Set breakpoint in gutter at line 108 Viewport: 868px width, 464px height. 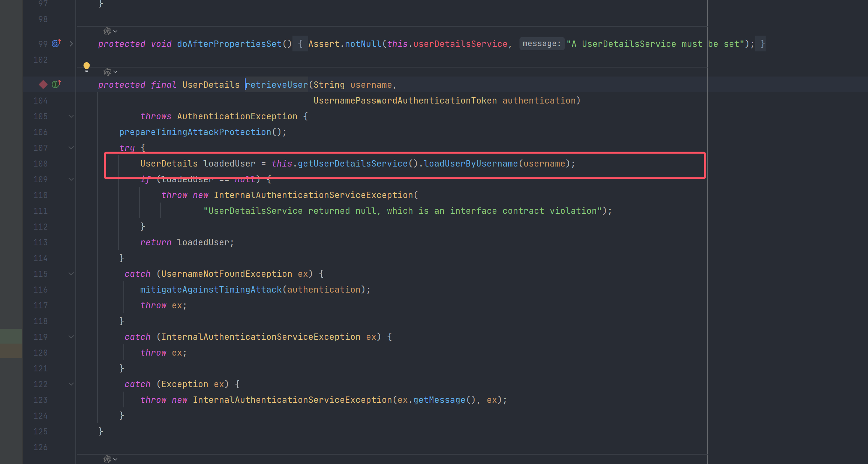[x=40, y=164]
